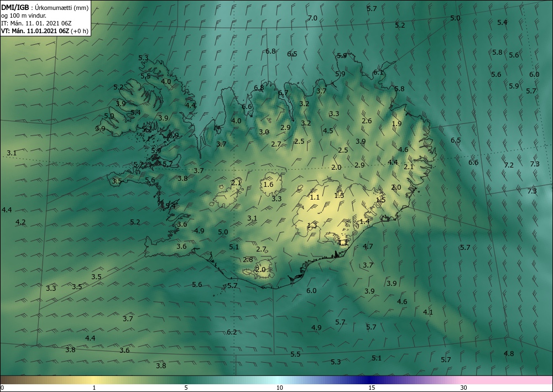Click the brown start of the color scale
The height and width of the screenshot is (392, 553).
pyautogui.click(x=11, y=380)
